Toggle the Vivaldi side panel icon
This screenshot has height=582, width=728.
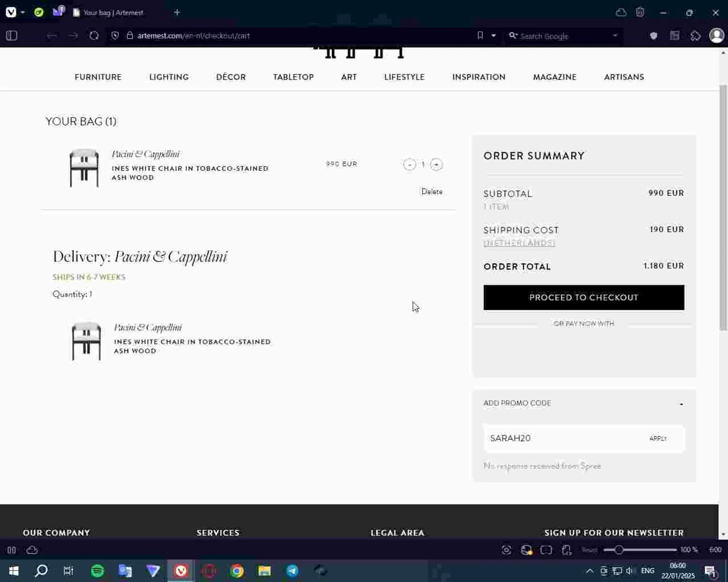tap(12, 35)
